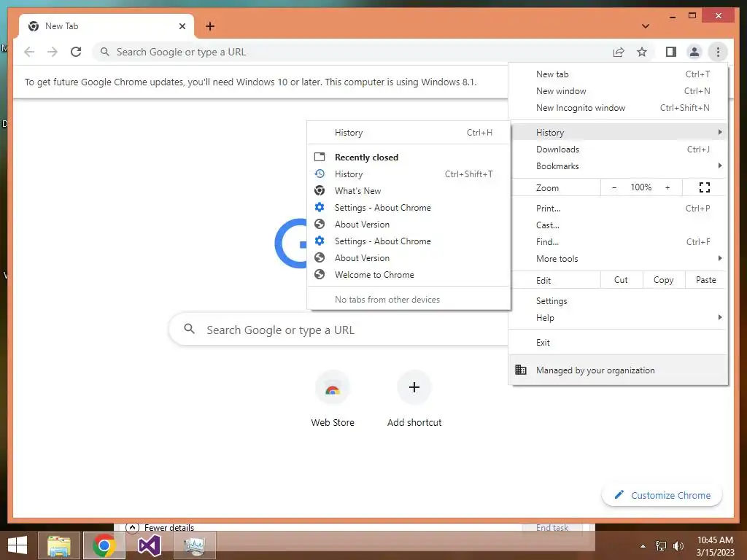This screenshot has height=560, width=747.
Task: Open the side panel icon
Action: click(671, 52)
